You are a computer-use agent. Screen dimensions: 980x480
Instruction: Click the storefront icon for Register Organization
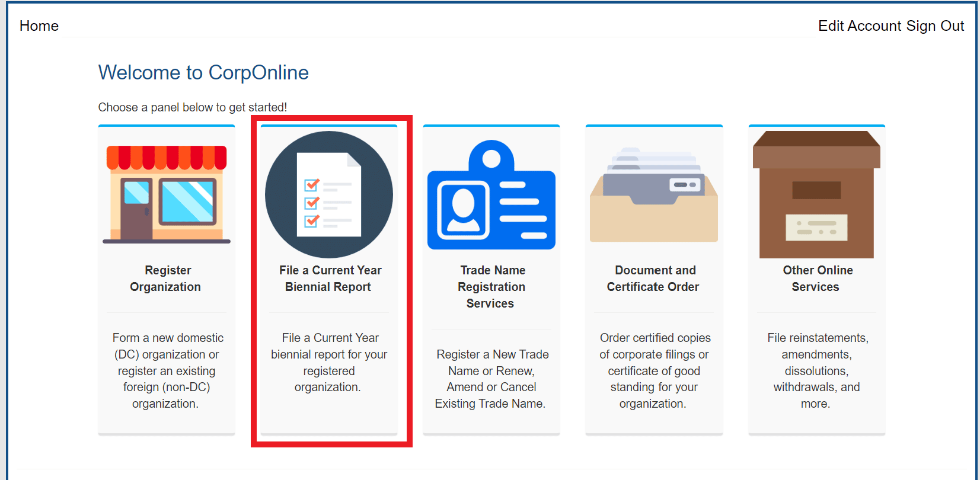(167, 194)
